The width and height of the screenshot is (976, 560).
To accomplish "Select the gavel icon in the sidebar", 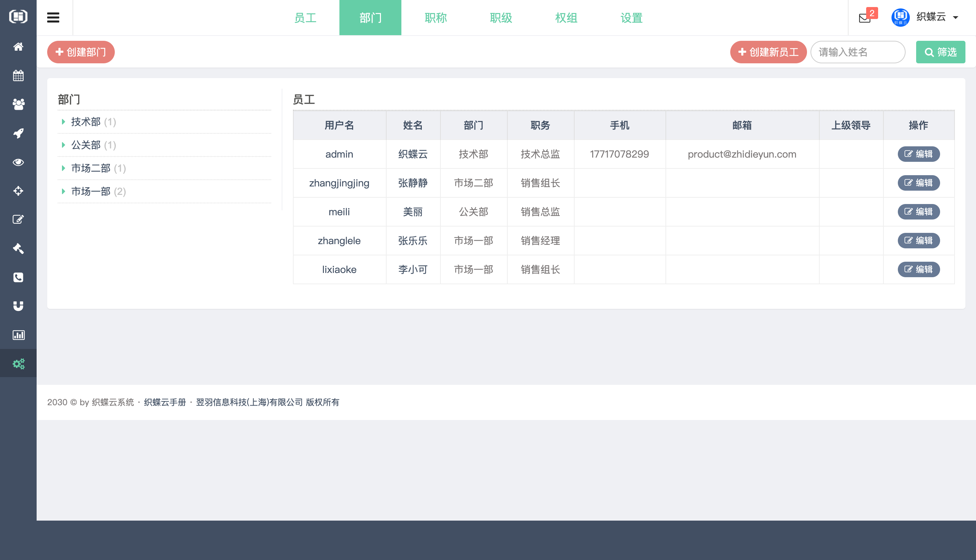I will tap(18, 248).
